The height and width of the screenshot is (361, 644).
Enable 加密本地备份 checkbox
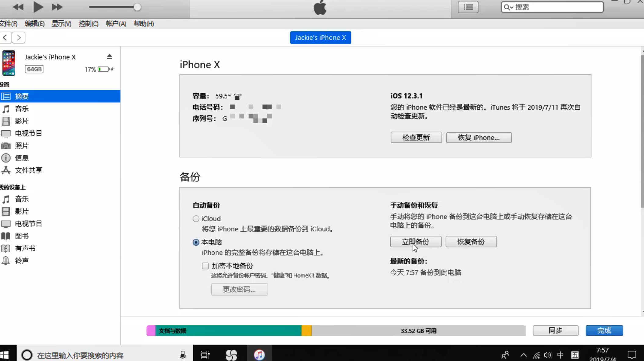point(205,266)
